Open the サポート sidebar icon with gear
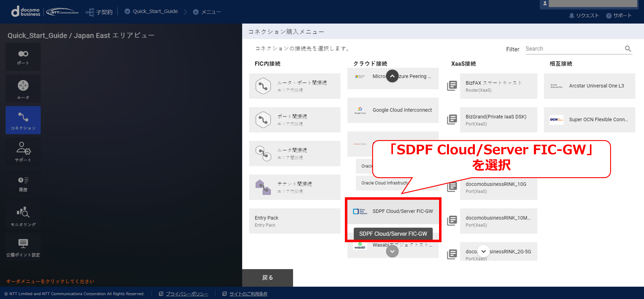The width and height of the screenshot is (644, 299). [x=23, y=151]
